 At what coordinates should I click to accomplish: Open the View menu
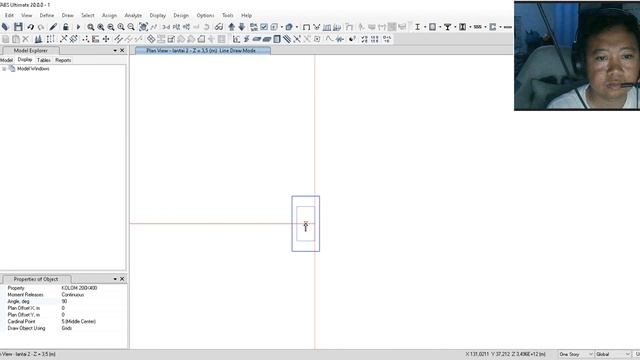pos(27,16)
